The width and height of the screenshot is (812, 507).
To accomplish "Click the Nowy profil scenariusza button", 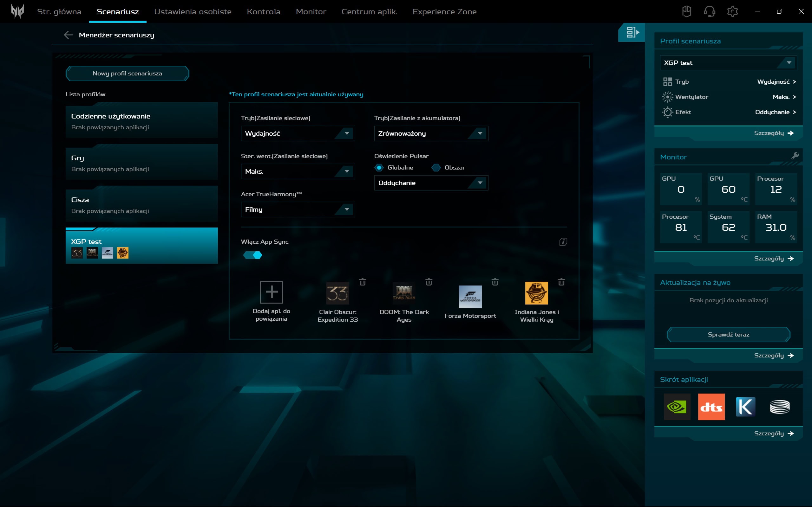I will pyautogui.click(x=127, y=74).
